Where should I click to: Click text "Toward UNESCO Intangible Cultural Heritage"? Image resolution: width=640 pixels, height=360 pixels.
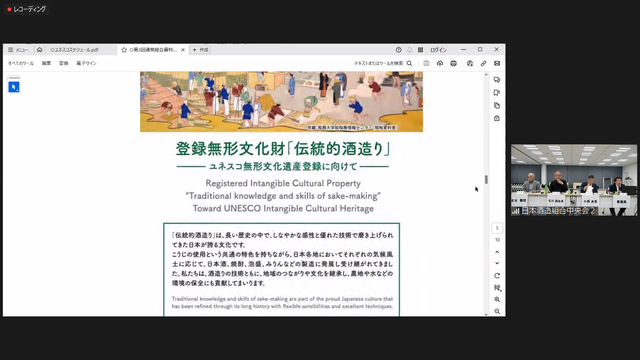pos(283,209)
